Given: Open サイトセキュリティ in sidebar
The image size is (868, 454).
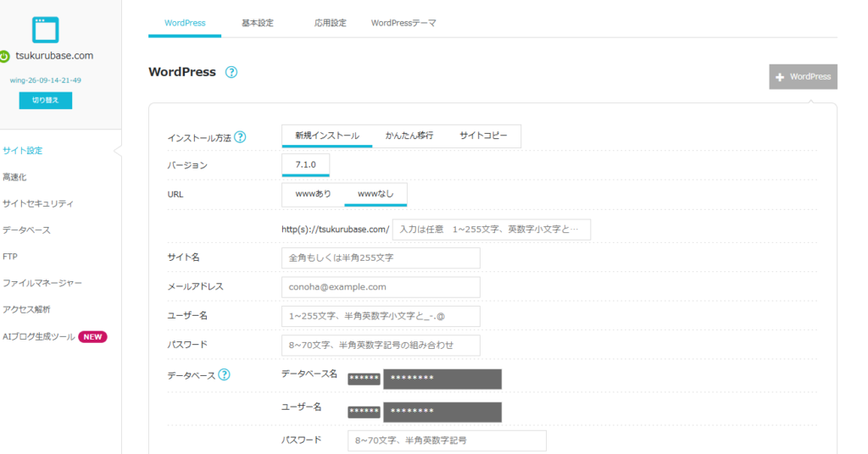Looking at the screenshot, I should [37, 203].
